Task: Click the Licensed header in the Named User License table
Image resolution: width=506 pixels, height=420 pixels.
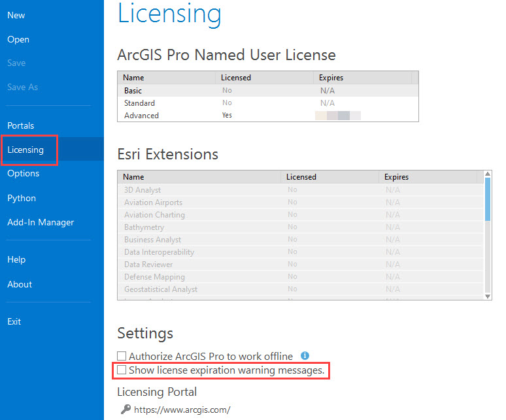Action: tap(264, 78)
